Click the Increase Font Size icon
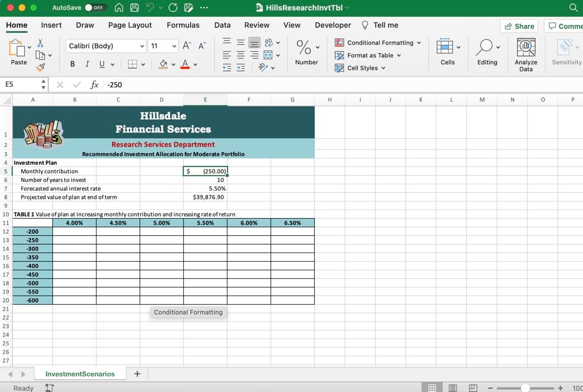Screen dimensions: 583x392 [187, 46]
